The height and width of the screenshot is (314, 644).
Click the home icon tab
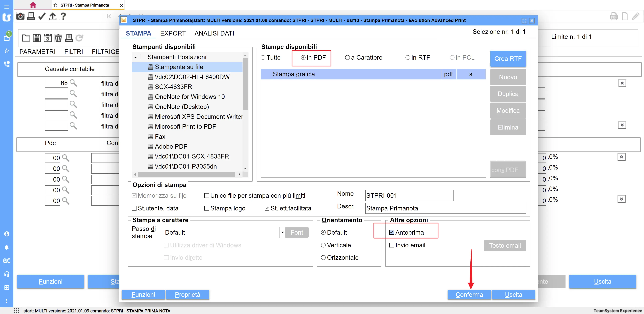[33, 5]
